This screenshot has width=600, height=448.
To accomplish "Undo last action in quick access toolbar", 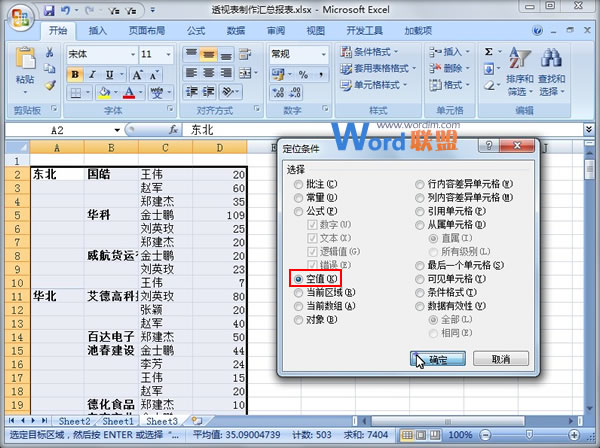I will [65, 10].
